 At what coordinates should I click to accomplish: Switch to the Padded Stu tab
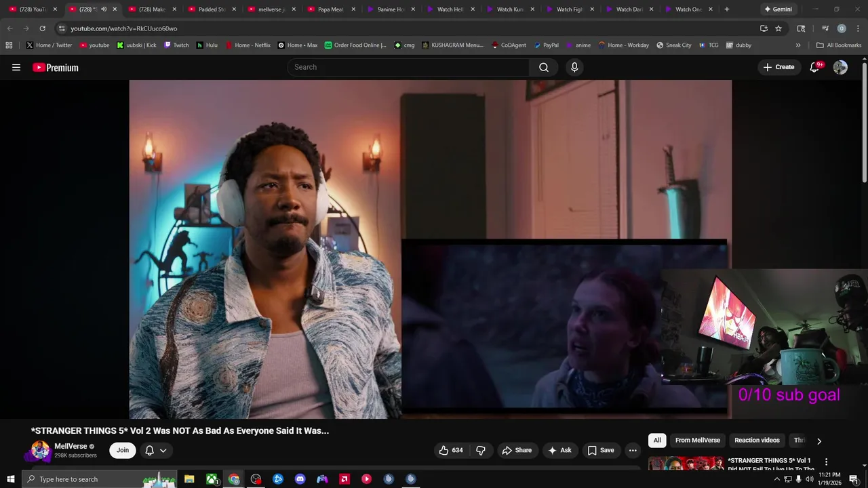[x=212, y=9]
